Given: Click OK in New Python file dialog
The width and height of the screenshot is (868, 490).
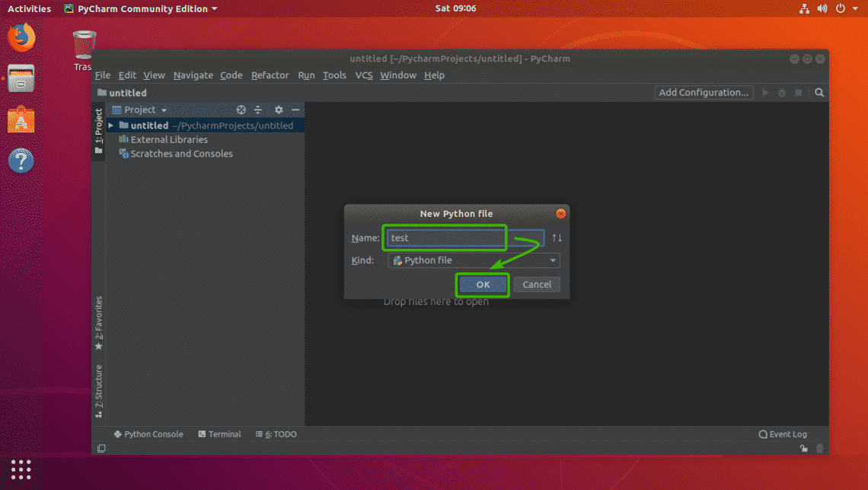Looking at the screenshot, I should pyautogui.click(x=483, y=285).
